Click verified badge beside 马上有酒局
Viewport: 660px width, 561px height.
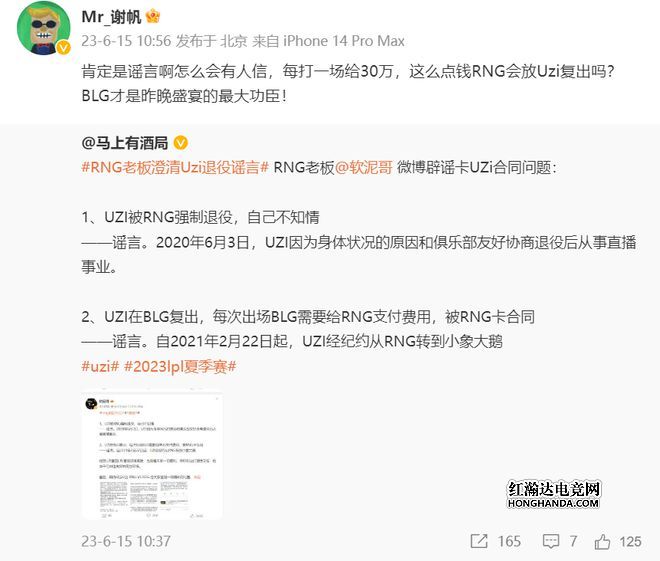pos(181,143)
